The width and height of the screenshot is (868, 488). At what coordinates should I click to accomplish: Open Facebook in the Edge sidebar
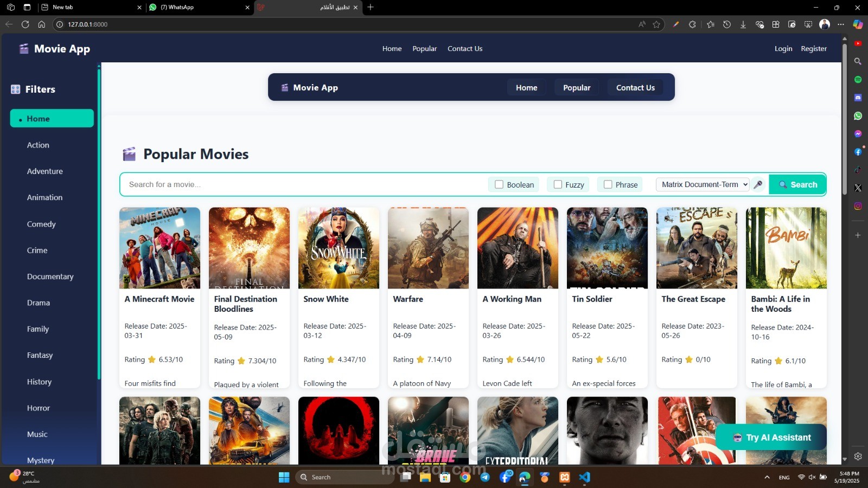click(x=858, y=152)
